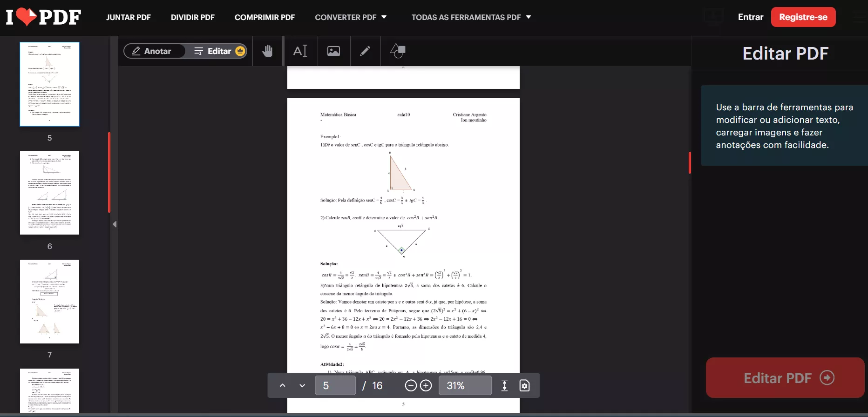The width and height of the screenshot is (868, 417).
Task: Zoom in with the plus icon
Action: pos(426,385)
